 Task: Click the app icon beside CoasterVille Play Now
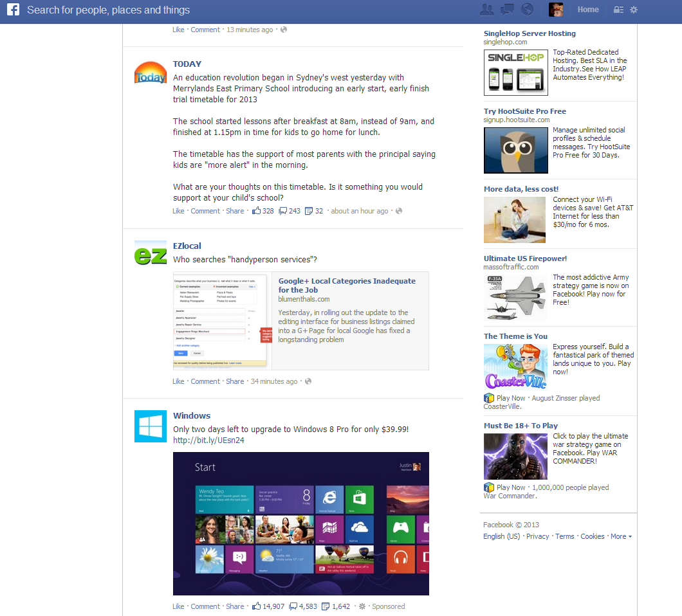point(489,398)
